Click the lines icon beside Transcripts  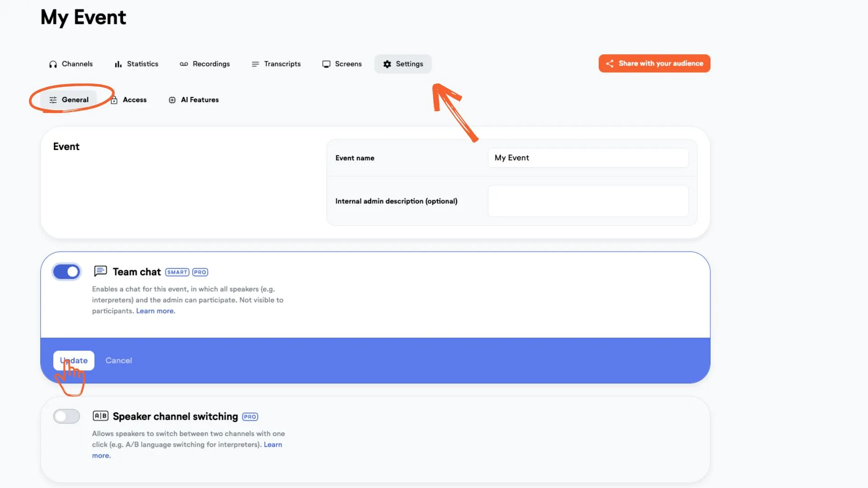[x=255, y=64]
